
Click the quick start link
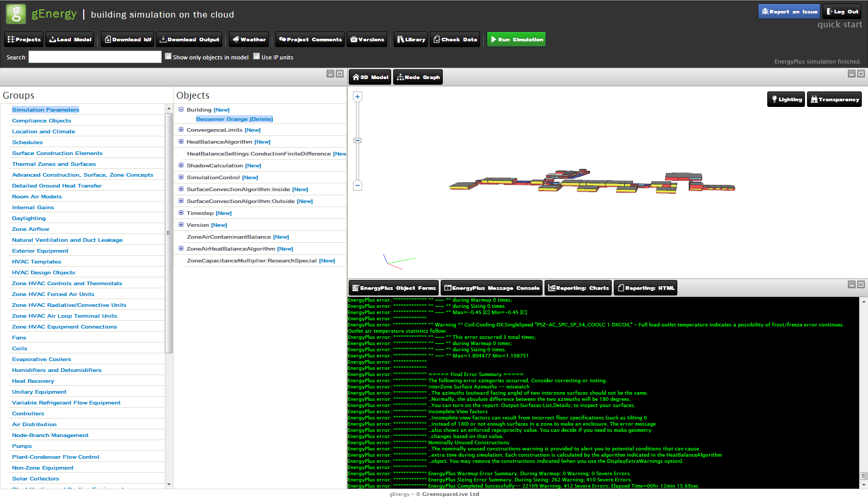click(x=840, y=24)
